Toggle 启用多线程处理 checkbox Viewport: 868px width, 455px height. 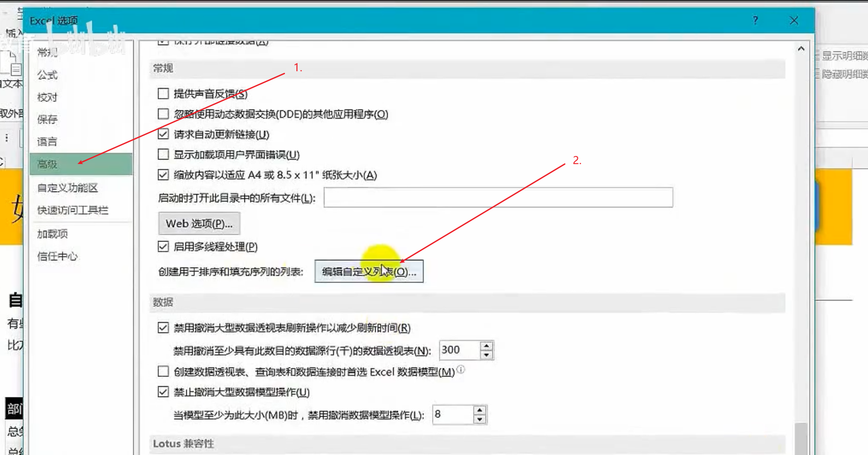tap(163, 247)
